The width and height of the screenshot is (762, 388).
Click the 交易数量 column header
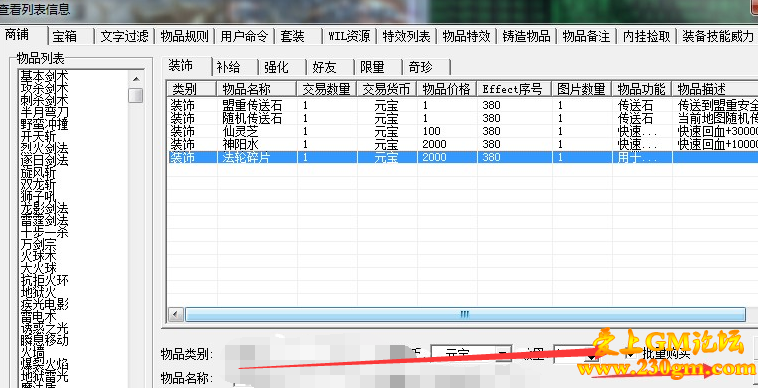pos(327,89)
